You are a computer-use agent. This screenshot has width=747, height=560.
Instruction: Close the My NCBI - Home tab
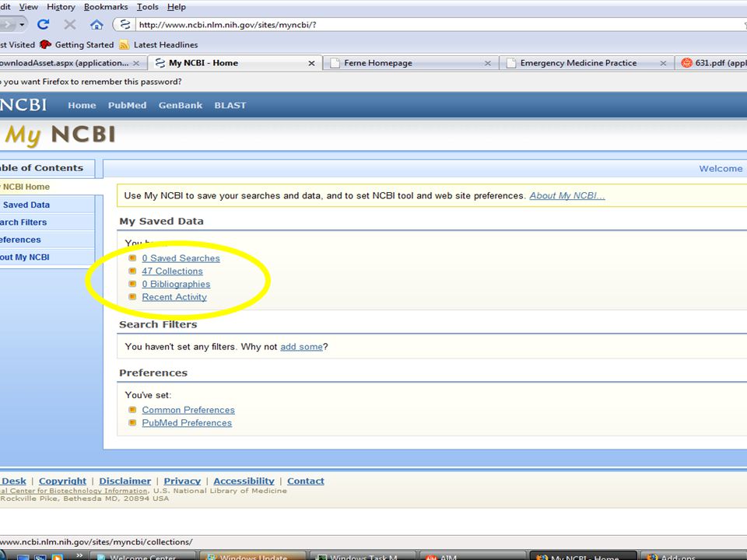point(311,63)
